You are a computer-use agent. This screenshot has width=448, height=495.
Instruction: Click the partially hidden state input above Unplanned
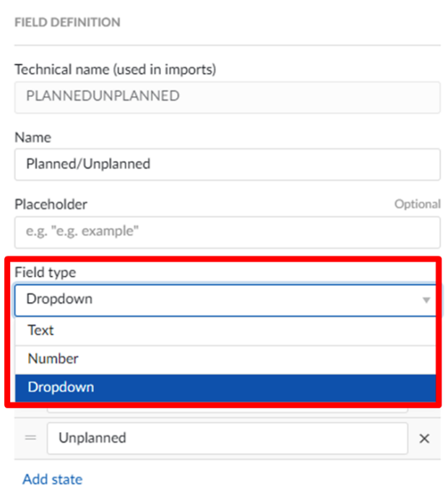(x=227, y=410)
